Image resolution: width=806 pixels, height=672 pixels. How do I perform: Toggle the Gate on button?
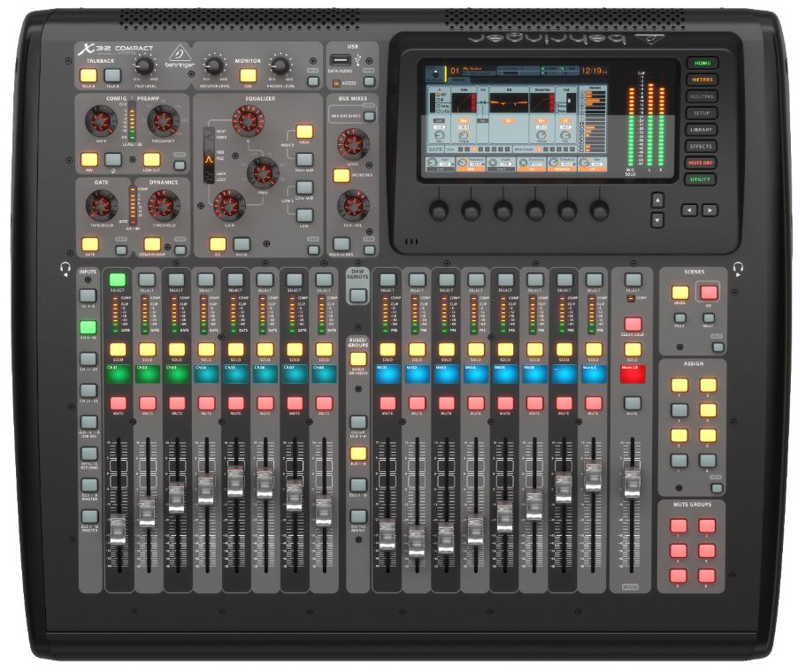tap(89, 243)
